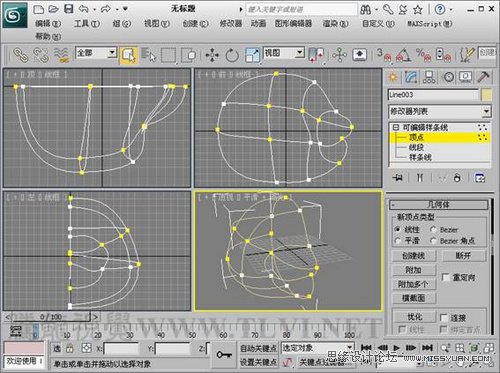500x373 pixels.
Task: Click the Use Pivot Point Center icon
Action: 316,55
